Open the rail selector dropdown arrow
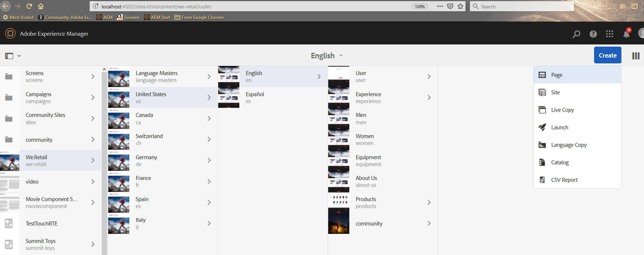Screen dimensions: 644x255 coord(19,56)
